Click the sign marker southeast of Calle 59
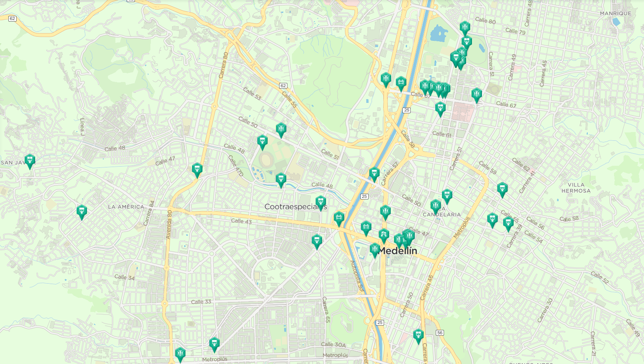644x364 pixels. point(502,189)
